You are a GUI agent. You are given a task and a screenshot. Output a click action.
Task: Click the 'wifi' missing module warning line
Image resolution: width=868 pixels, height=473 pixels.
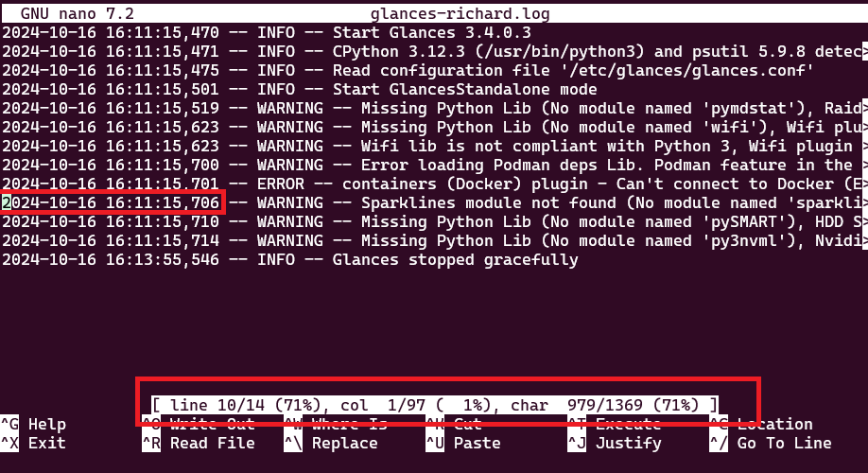434,128
